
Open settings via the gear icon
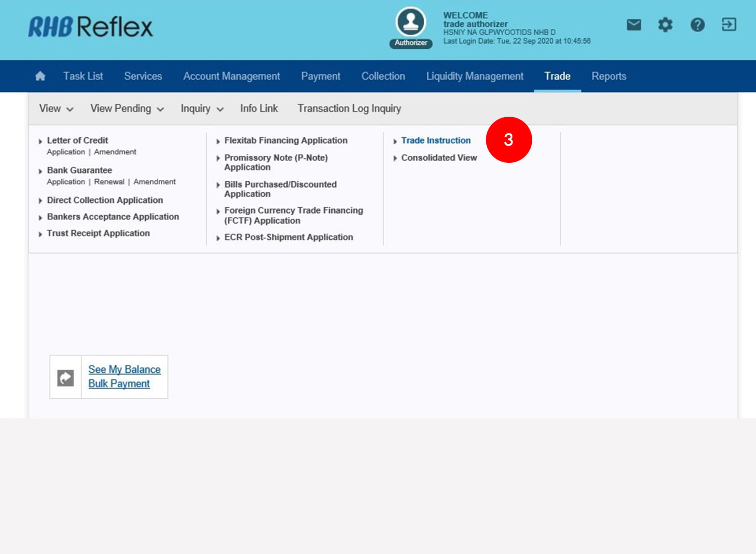click(665, 25)
